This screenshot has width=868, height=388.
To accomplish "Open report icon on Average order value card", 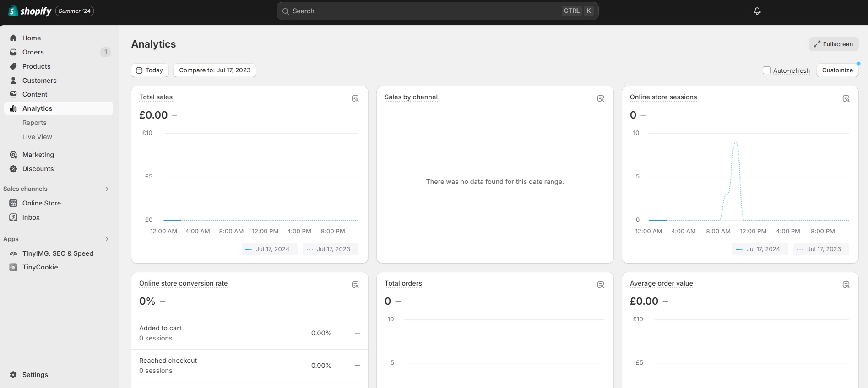I will [846, 285].
